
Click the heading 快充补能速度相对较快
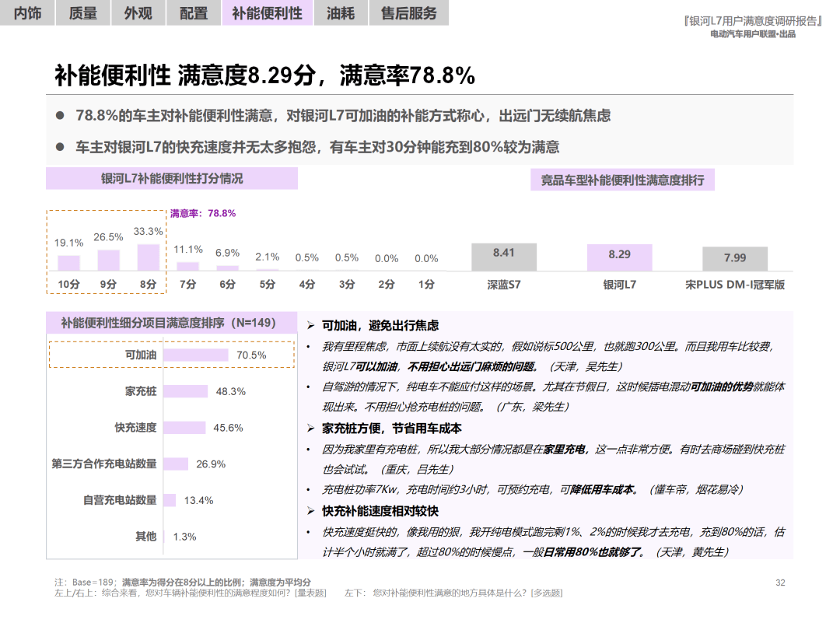tap(380, 511)
